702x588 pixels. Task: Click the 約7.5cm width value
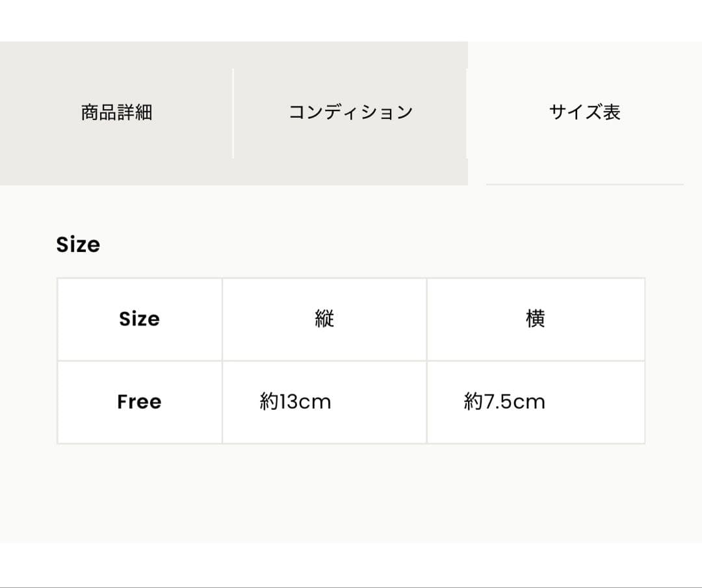tap(504, 402)
